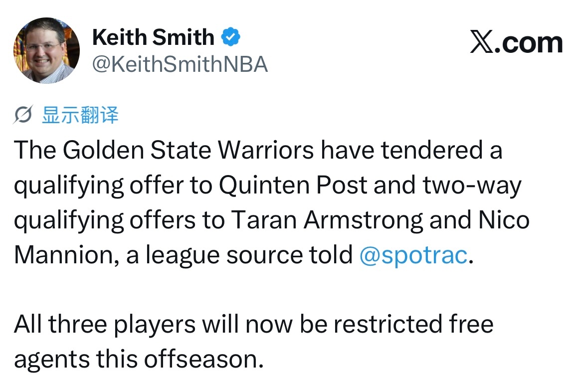This screenshot has width=588, height=385.
Task: Click the word "Nico" ending the third line
Action: point(504,219)
